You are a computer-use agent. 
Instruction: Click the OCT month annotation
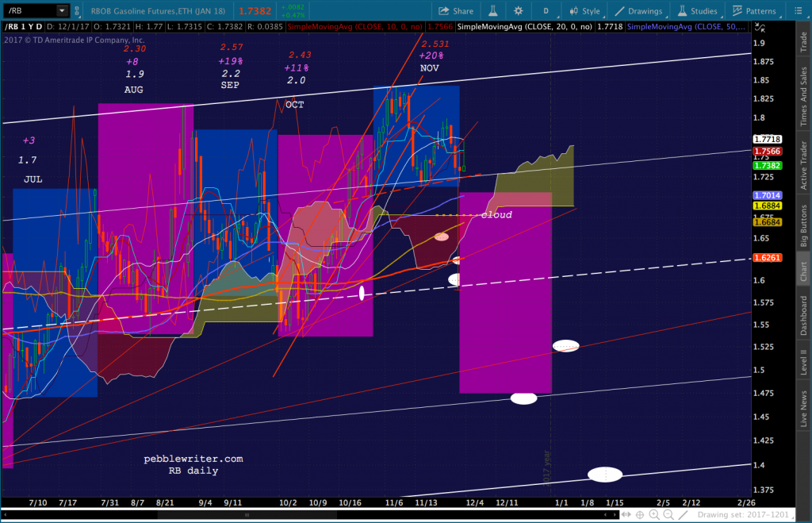pyautogui.click(x=295, y=105)
